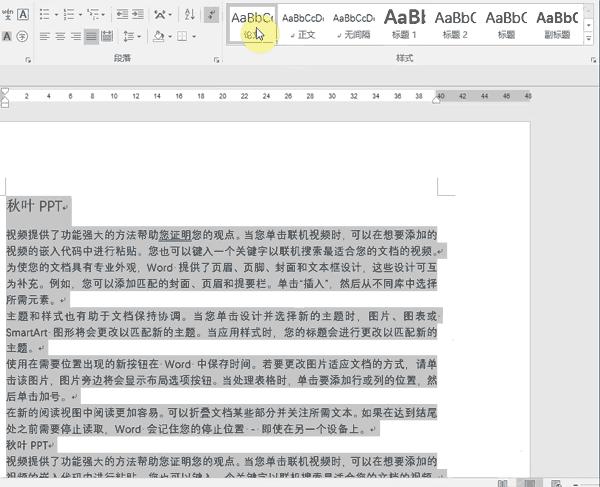Viewport: 600px width, 487px height.
Task: Insert enclosed character (circled 字)
Action: pyautogui.click(x=23, y=36)
